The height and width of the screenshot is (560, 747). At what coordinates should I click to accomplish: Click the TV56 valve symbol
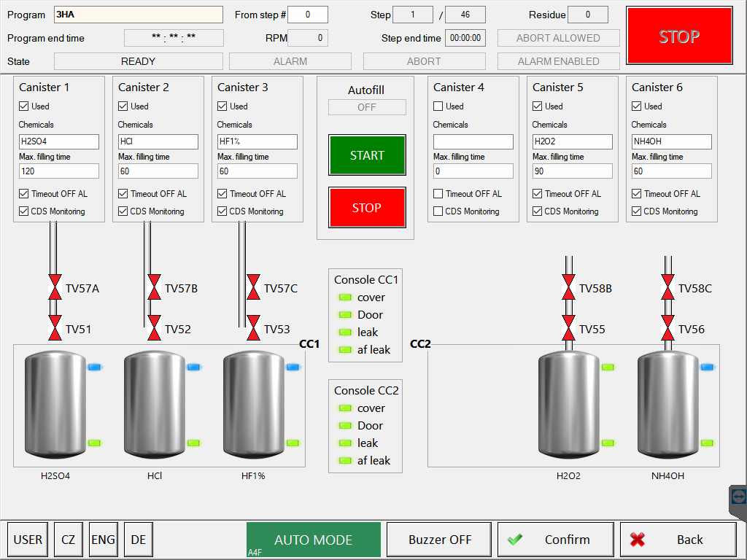click(x=667, y=329)
